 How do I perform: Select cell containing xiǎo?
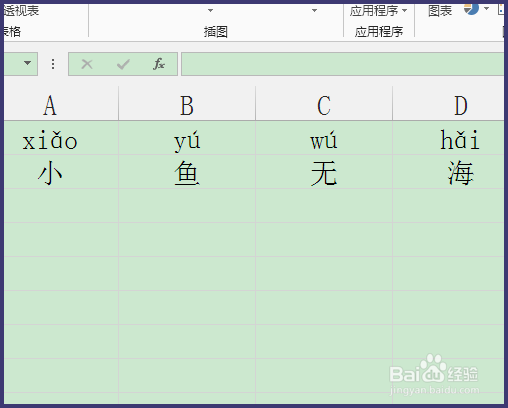click(x=61, y=138)
